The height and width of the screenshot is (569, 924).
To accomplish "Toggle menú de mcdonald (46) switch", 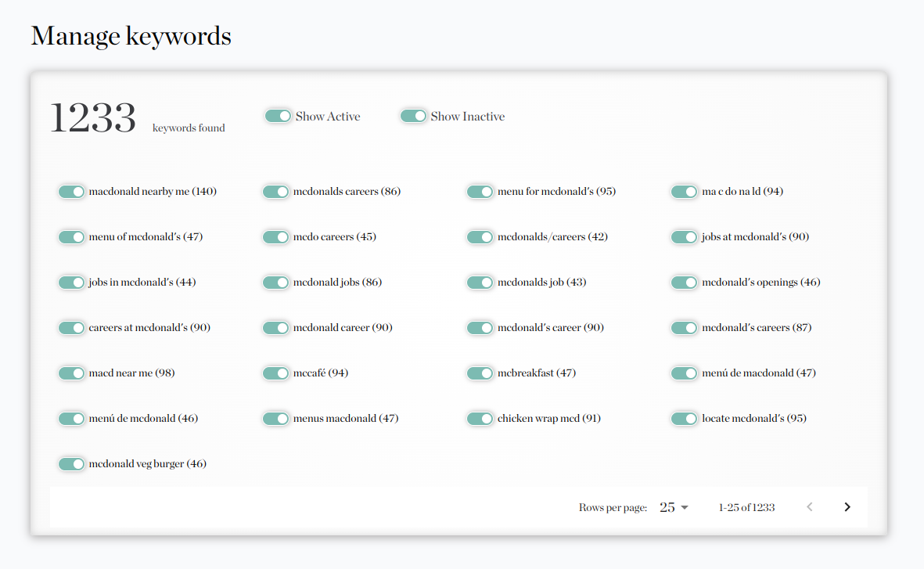I will (x=71, y=419).
